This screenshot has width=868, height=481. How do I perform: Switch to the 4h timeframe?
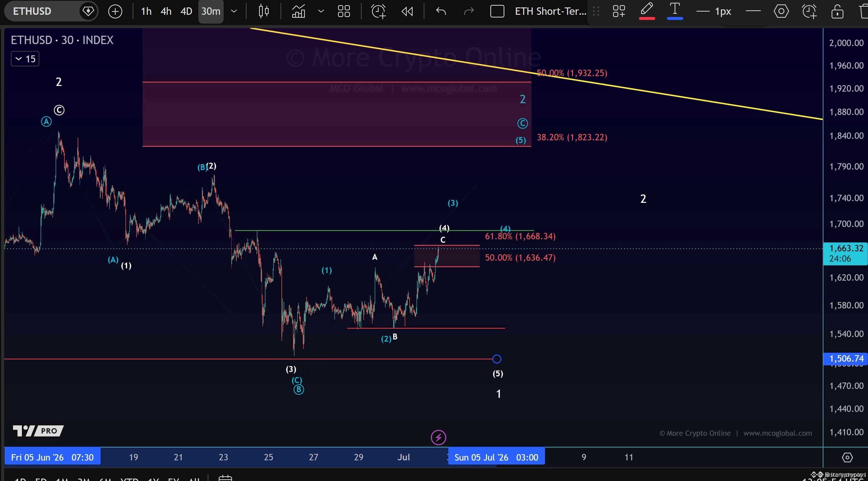166,12
